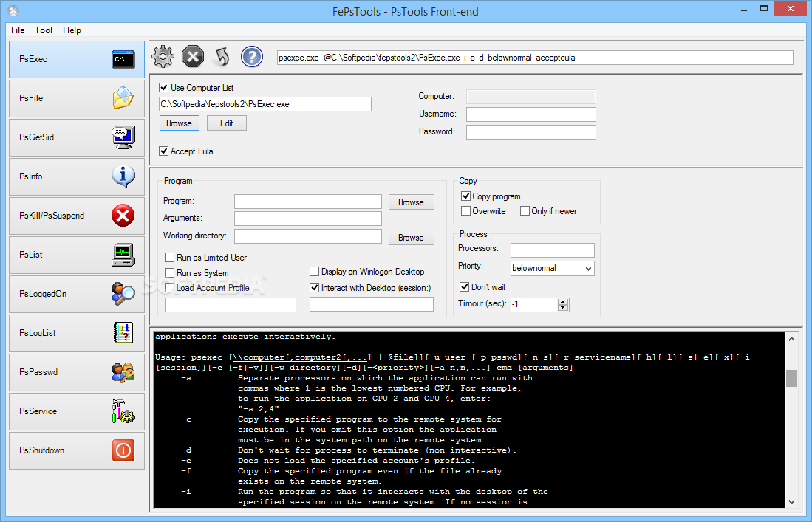Image resolution: width=812 pixels, height=522 pixels.
Task: Open the PsFile tool
Action: 77,98
